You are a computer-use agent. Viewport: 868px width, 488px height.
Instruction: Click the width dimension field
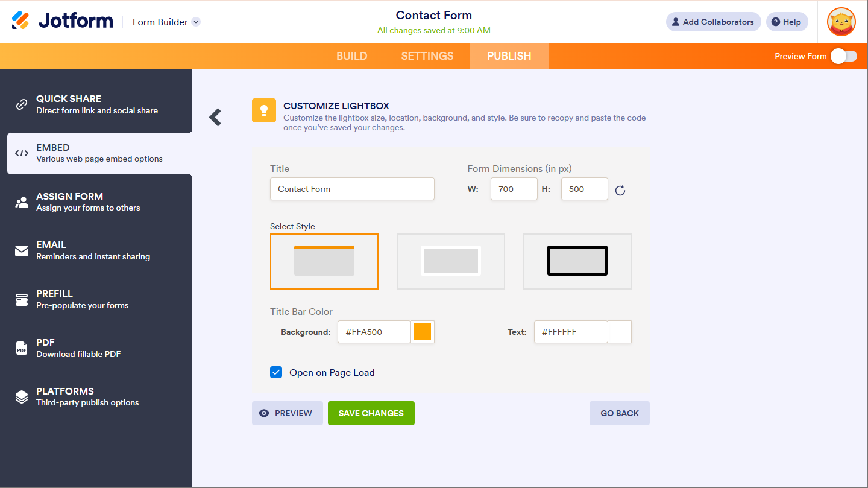tap(514, 189)
